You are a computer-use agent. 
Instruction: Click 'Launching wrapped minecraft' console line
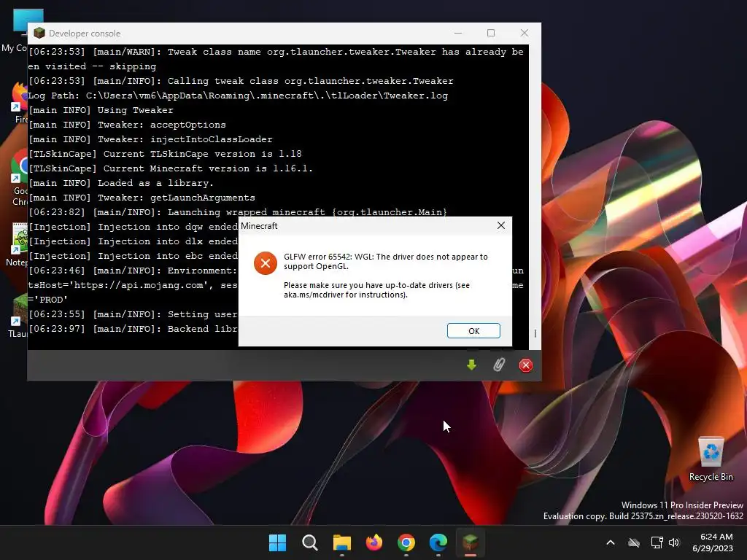pyautogui.click(x=238, y=212)
